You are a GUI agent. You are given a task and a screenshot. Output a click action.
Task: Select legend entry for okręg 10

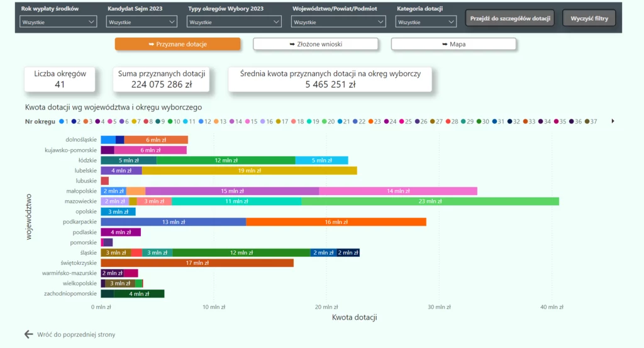(x=174, y=121)
